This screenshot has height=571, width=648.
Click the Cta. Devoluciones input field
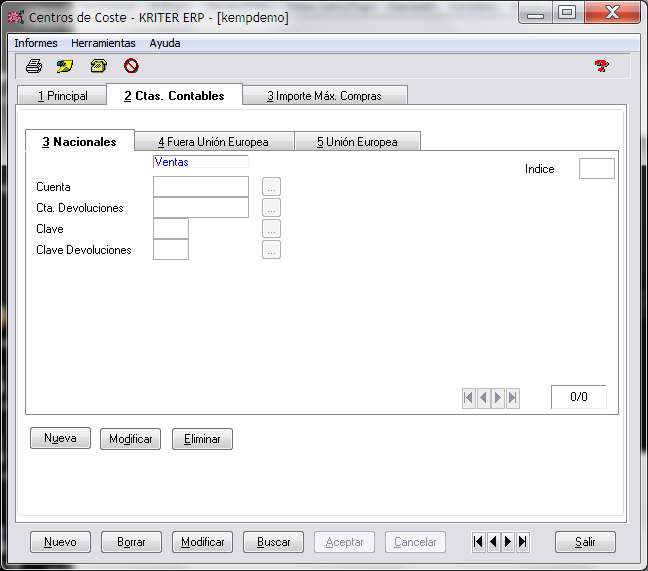click(201, 207)
